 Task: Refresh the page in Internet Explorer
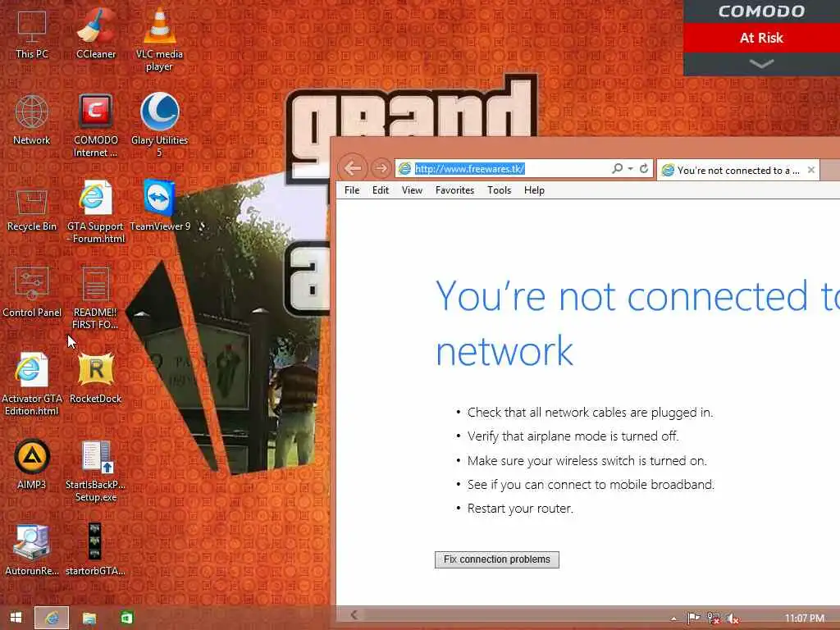644,168
